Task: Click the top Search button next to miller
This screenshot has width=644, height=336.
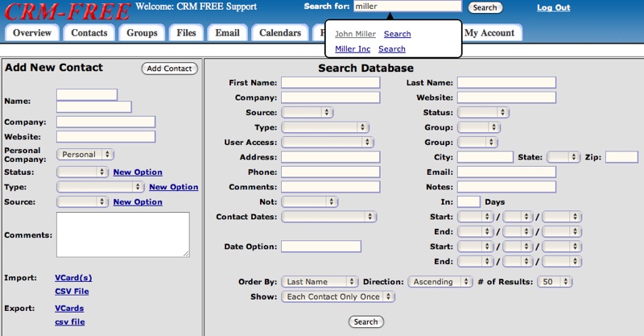Action: [485, 7]
